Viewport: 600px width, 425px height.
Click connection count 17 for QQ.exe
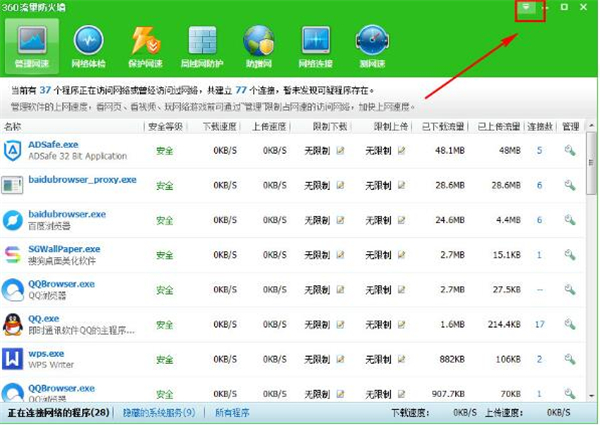tap(540, 324)
